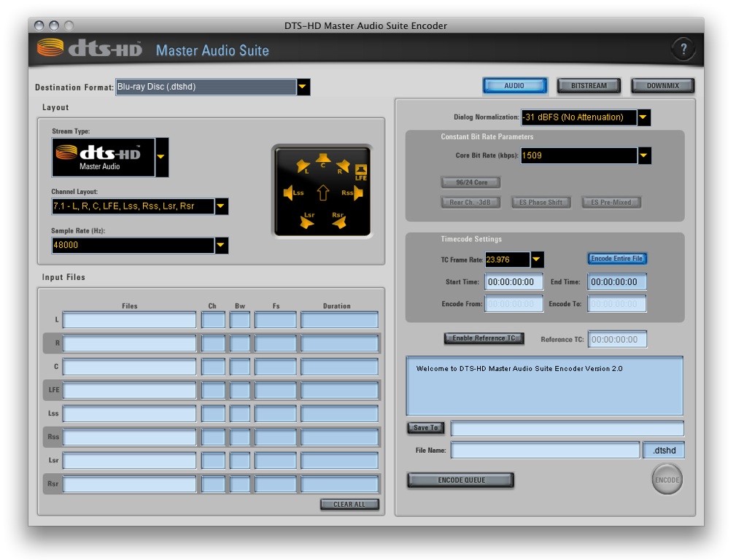The height and width of the screenshot is (560, 736).
Task: Click the L channel Duration field
Action: point(339,320)
